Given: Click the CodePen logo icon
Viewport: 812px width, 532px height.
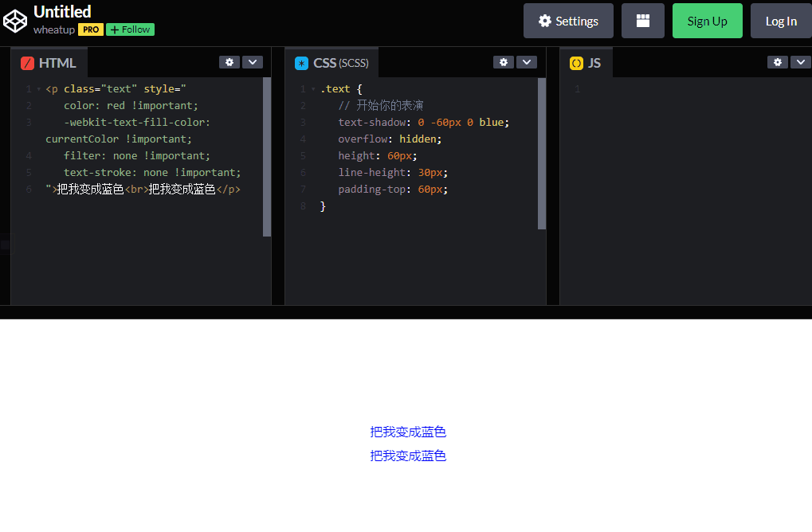Looking at the screenshot, I should coord(15,22).
